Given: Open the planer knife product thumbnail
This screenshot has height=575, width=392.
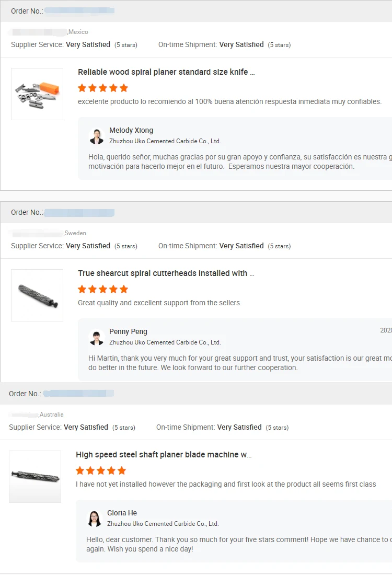Looking at the screenshot, I should tap(37, 94).
